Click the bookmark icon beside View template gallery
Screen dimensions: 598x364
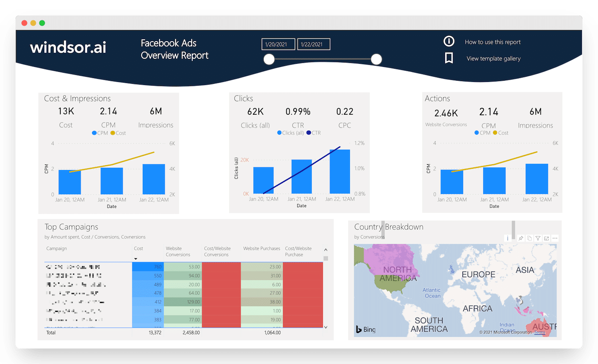[449, 58]
